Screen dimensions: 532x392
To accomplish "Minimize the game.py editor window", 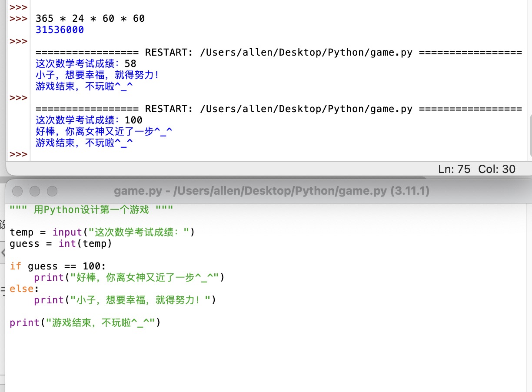I will click(x=35, y=191).
